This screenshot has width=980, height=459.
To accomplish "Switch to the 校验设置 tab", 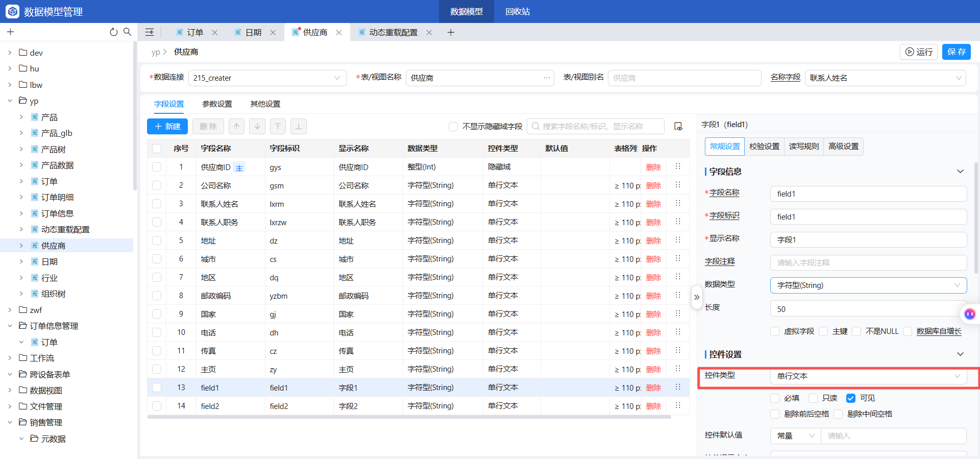I will pyautogui.click(x=764, y=147).
